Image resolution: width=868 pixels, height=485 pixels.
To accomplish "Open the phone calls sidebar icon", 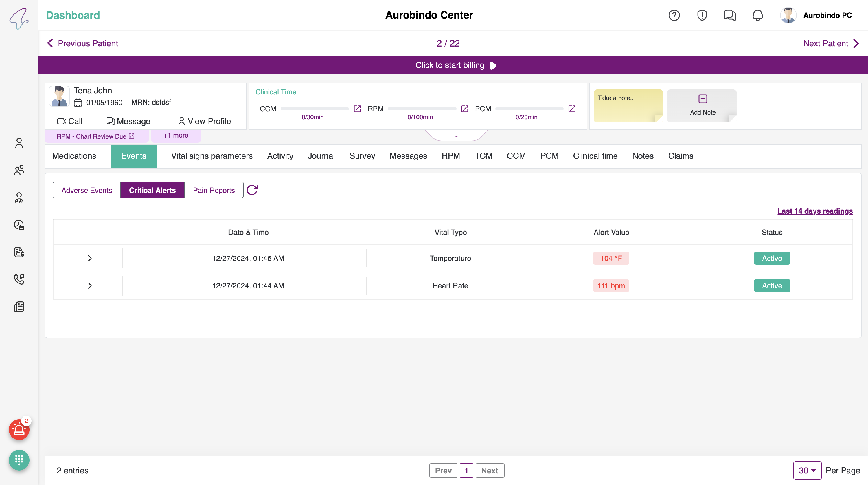I will [x=19, y=279].
